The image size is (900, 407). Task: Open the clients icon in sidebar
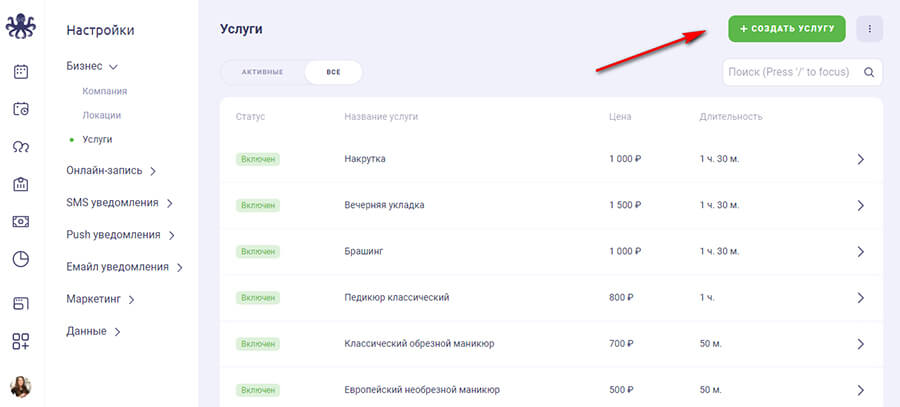click(x=21, y=146)
